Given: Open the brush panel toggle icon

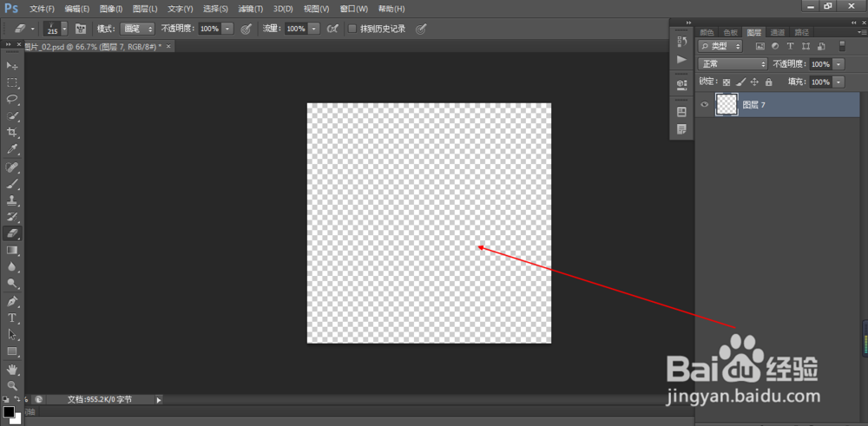Looking at the screenshot, I should (x=82, y=29).
